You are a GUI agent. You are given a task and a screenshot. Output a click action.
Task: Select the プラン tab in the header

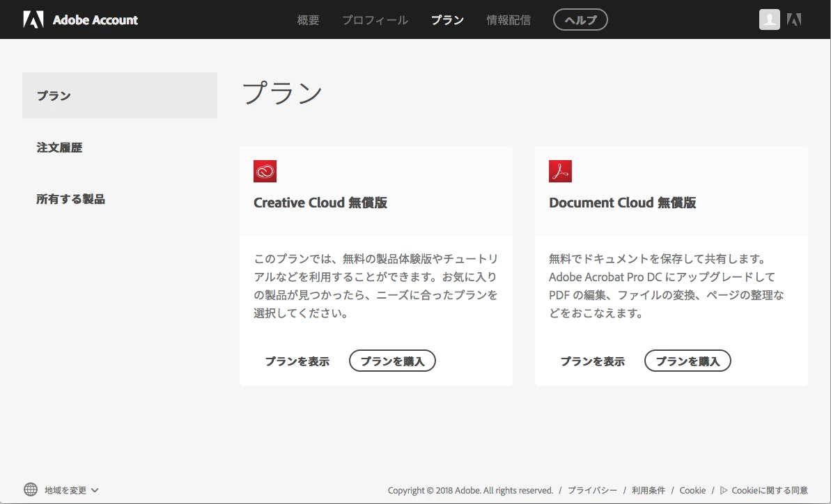coord(447,20)
